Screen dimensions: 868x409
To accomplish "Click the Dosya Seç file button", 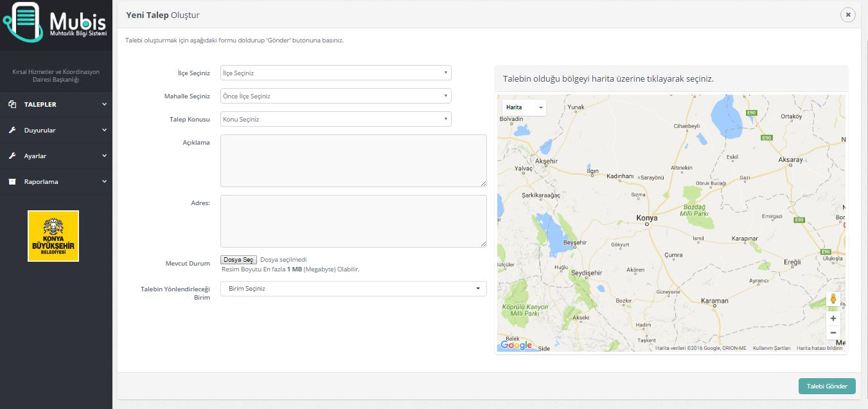I will pyautogui.click(x=238, y=260).
